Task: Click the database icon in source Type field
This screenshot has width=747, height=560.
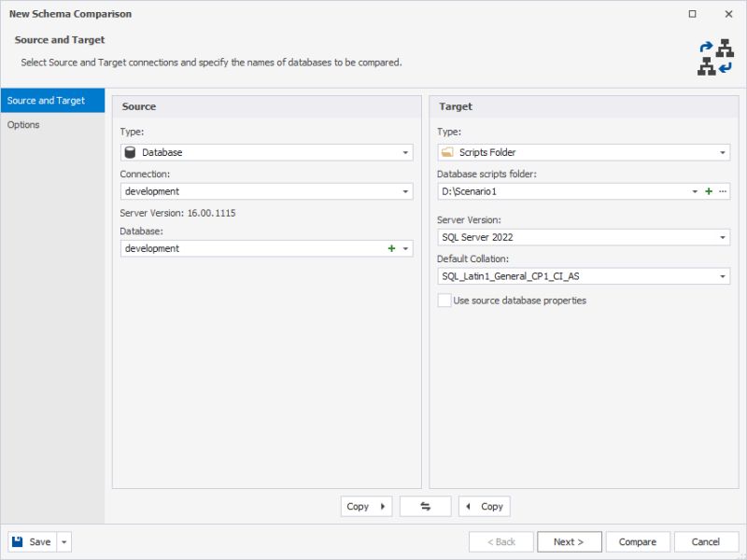Action: [x=130, y=151]
